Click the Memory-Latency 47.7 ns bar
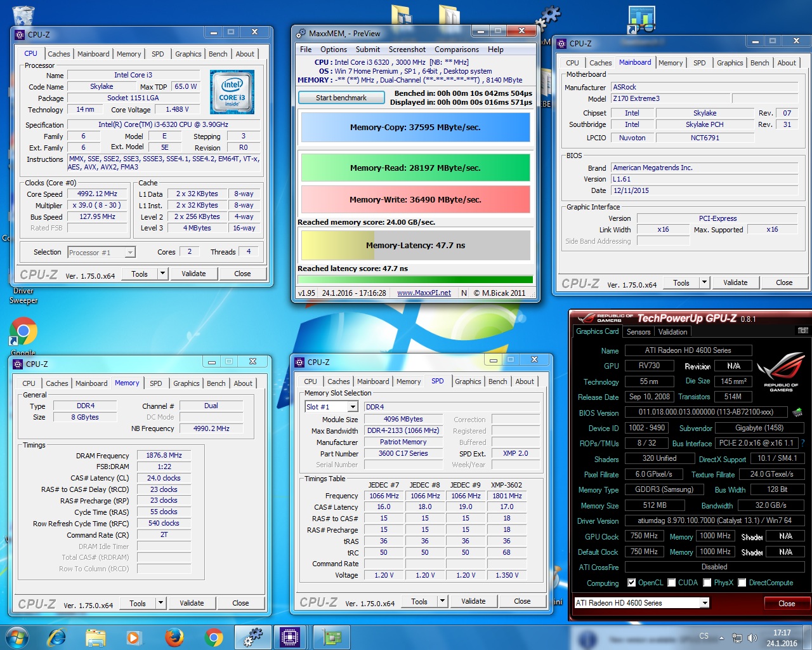Viewport: 812px width, 650px height. tap(416, 245)
